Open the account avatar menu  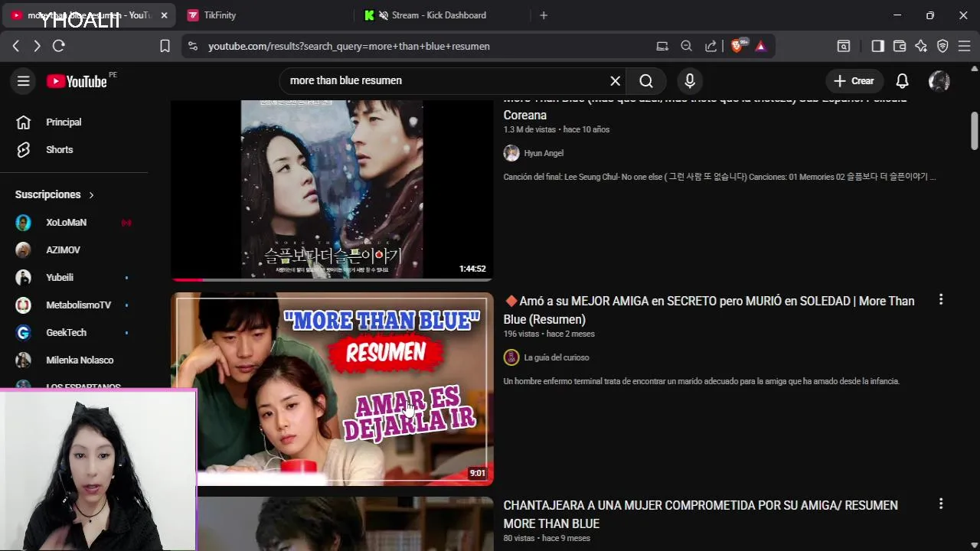939,81
